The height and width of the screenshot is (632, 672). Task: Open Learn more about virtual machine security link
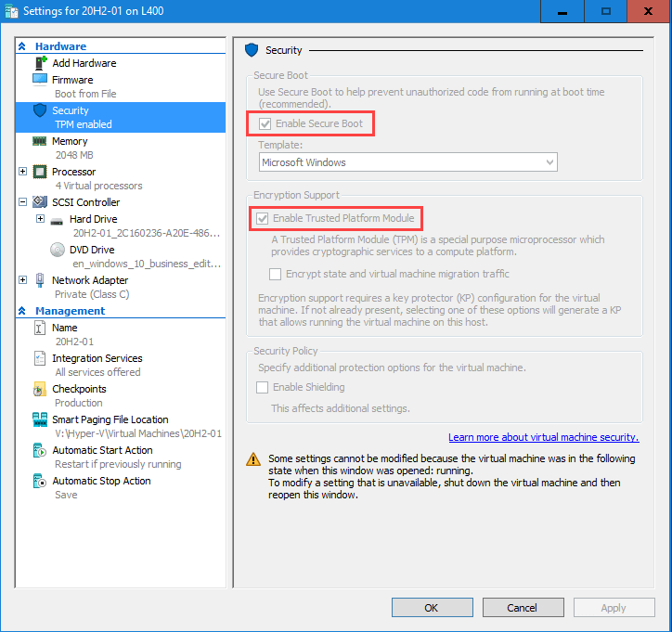click(x=543, y=437)
